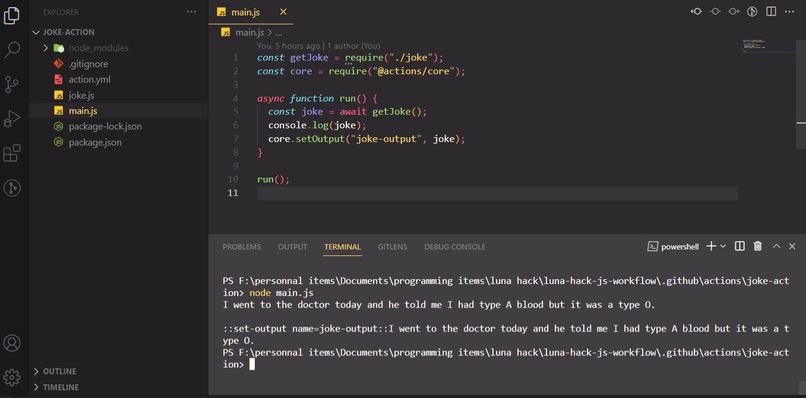Screen dimensions: 806x398
Task: Switch to the OUTPUT panel tab
Action: tap(292, 247)
